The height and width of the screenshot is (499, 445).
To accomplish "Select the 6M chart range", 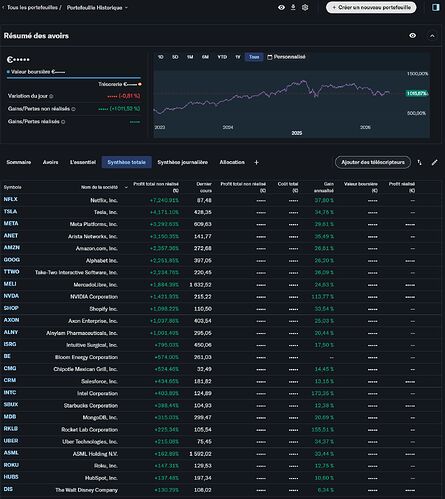I will click(x=205, y=57).
